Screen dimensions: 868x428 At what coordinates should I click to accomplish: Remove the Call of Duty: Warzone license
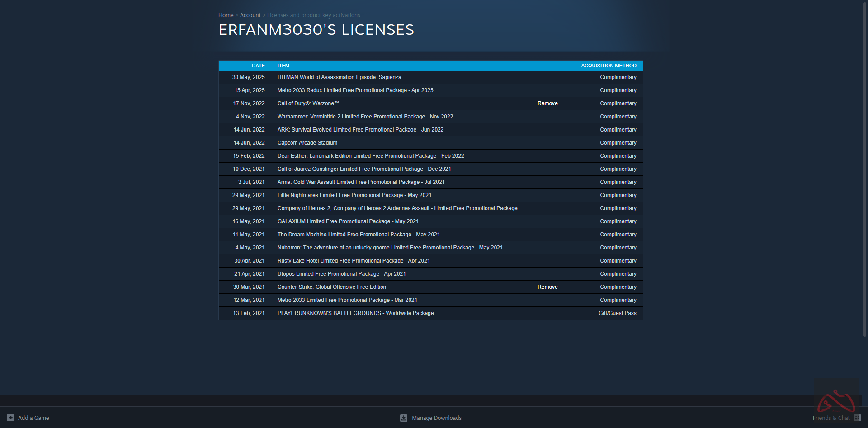pyautogui.click(x=547, y=103)
